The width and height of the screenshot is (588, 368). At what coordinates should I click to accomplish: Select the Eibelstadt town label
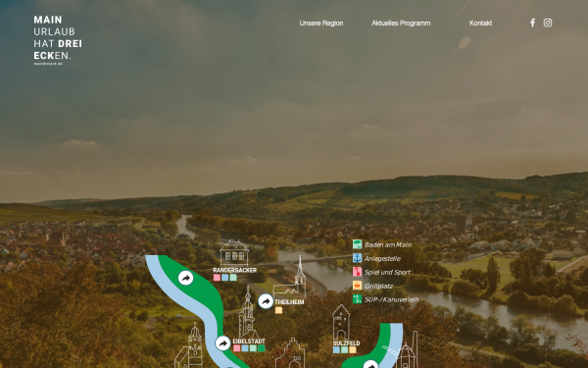[x=249, y=342]
